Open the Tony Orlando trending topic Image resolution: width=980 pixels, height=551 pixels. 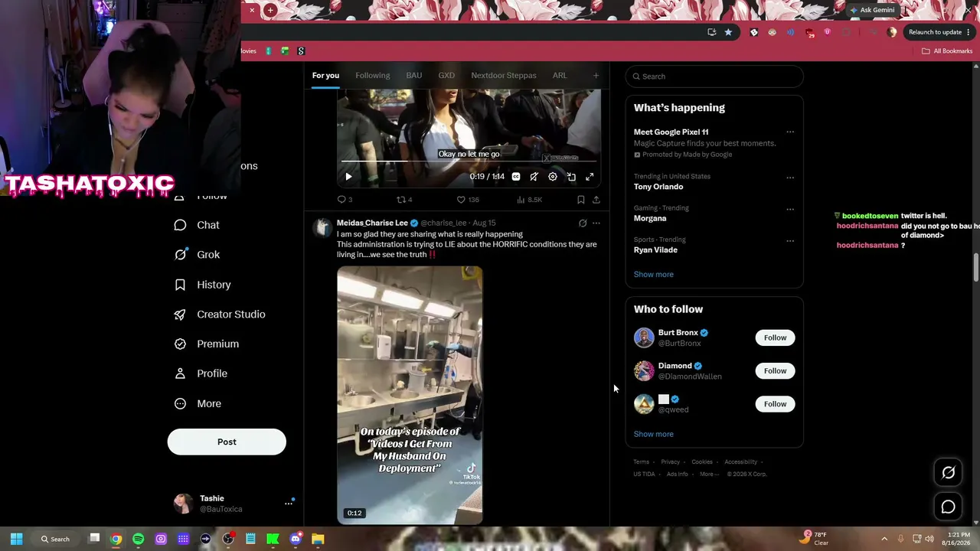coord(658,187)
